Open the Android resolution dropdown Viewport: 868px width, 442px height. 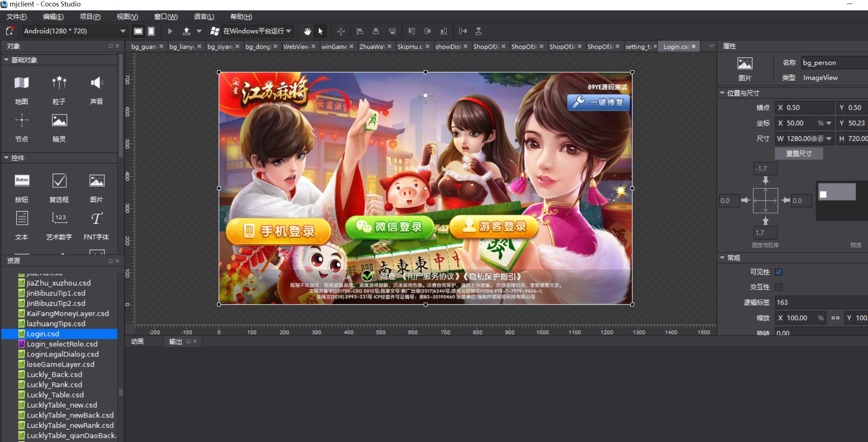click(x=123, y=31)
